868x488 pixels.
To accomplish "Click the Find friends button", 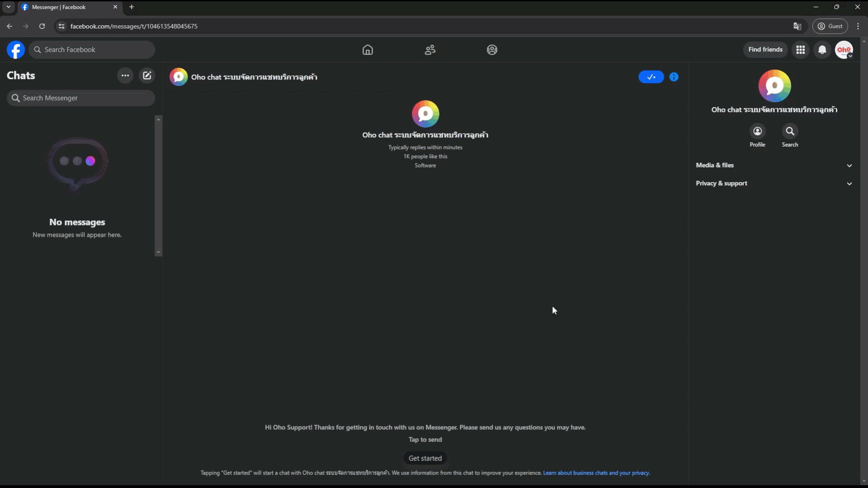I will tap(765, 50).
